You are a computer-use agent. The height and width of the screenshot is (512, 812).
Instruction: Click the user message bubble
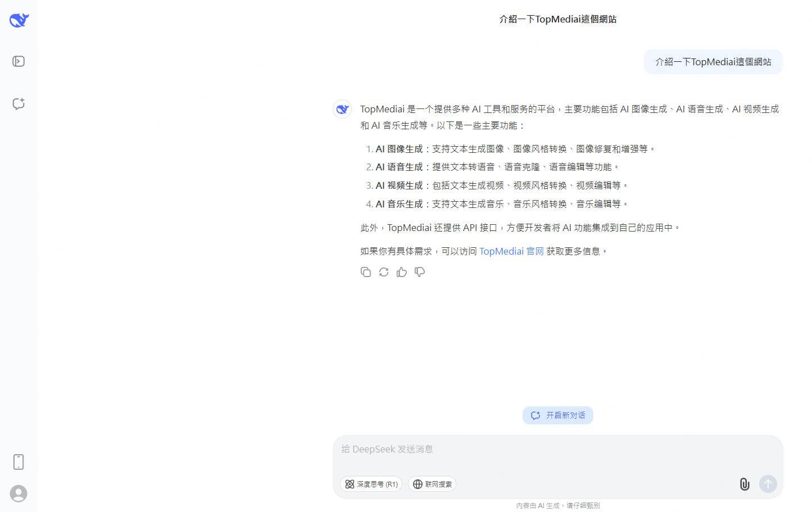click(713, 62)
